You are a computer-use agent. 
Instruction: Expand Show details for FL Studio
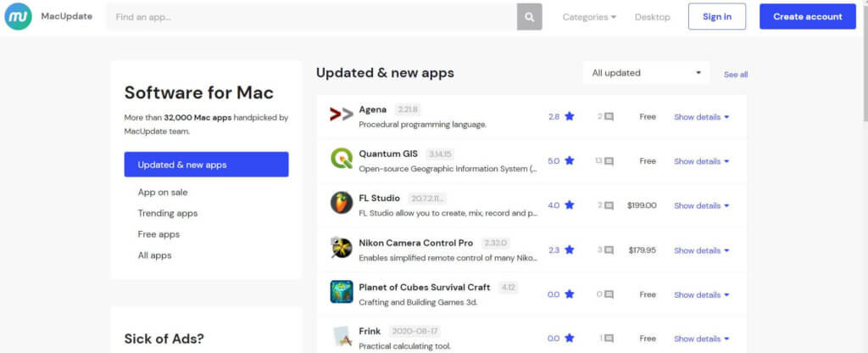(x=701, y=205)
